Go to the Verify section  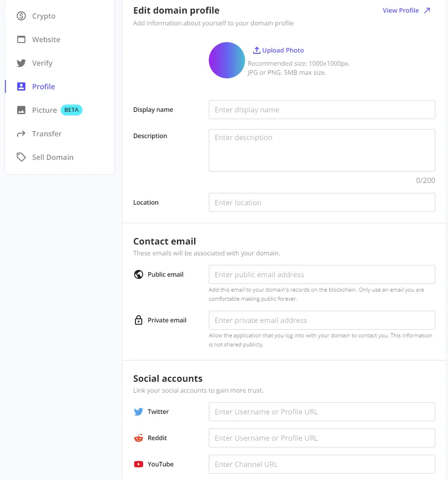(42, 63)
